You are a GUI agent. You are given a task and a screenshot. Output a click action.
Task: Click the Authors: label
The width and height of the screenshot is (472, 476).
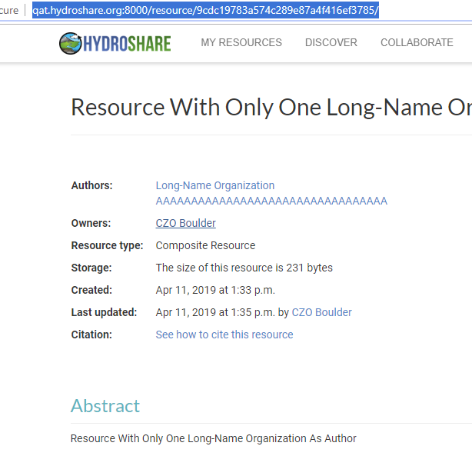(91, 185)
